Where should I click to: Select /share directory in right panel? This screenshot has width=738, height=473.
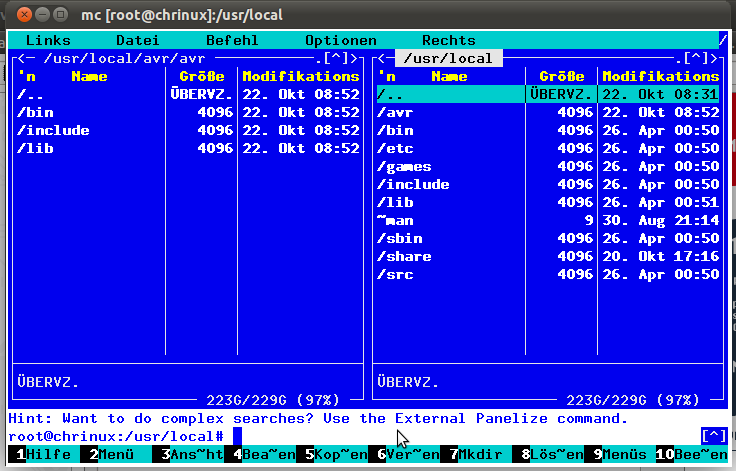click(x=548, y=257)
